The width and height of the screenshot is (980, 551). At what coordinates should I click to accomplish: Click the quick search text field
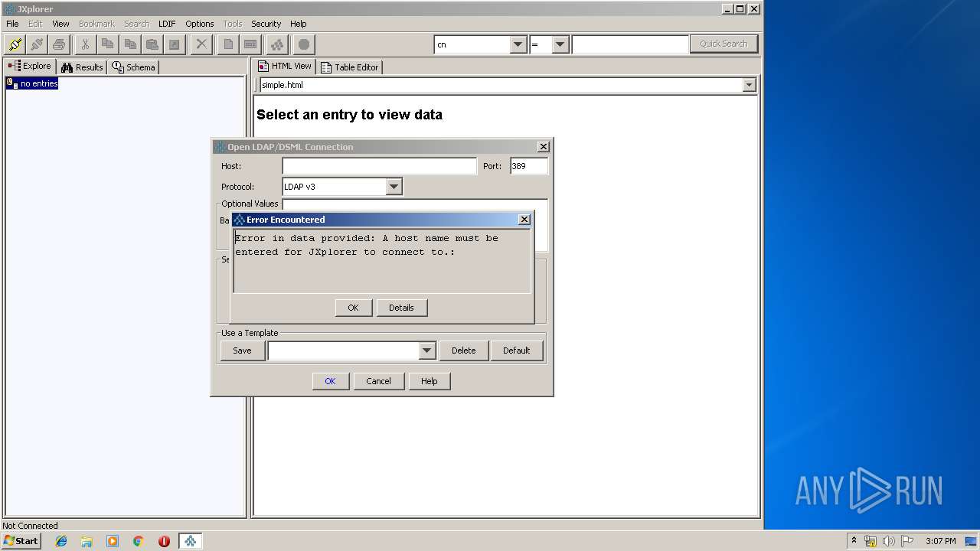(x=630, y=44)
